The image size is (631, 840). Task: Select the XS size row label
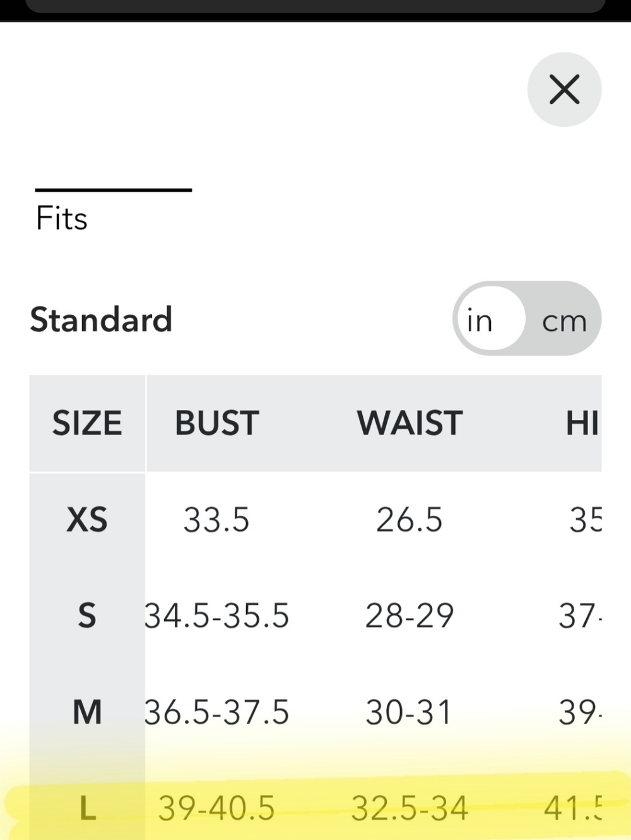click(x=87, y=520)
